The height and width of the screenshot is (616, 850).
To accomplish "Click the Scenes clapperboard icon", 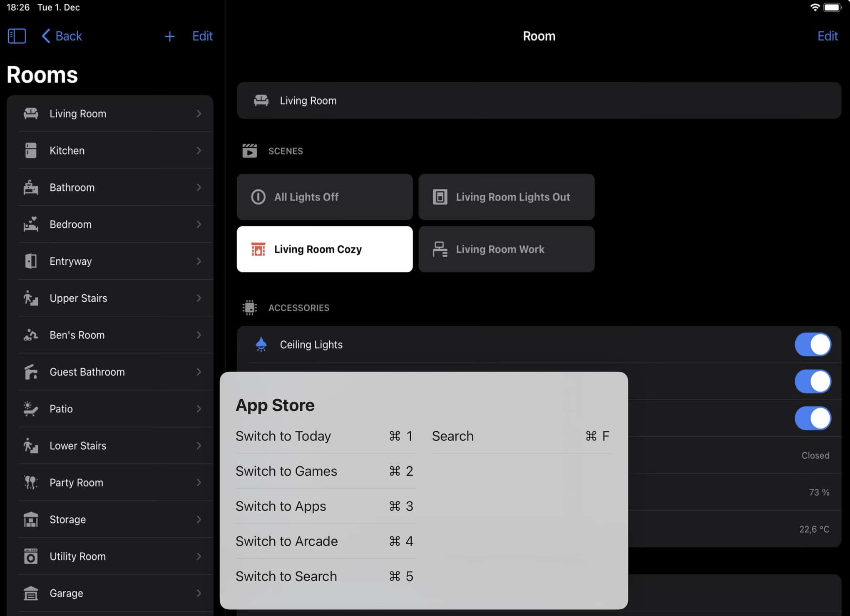I will pos(250,151).
